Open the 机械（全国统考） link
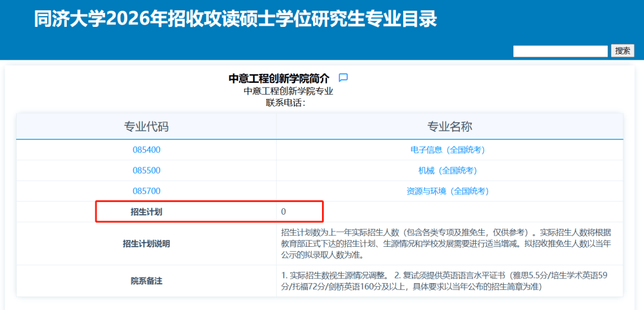This screenshot has height=310, width=644. pyautogui.click(x=447, y=170)
